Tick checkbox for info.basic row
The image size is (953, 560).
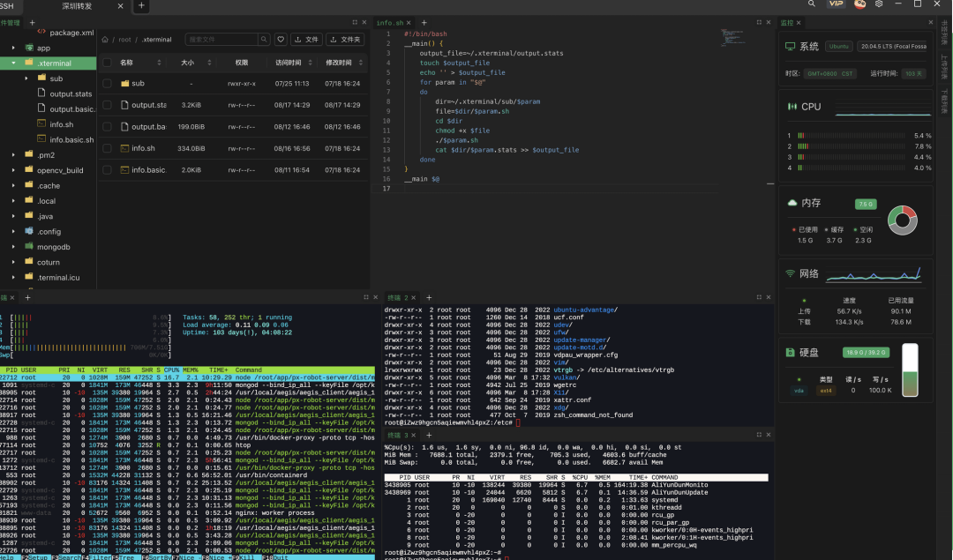point(107,170)
